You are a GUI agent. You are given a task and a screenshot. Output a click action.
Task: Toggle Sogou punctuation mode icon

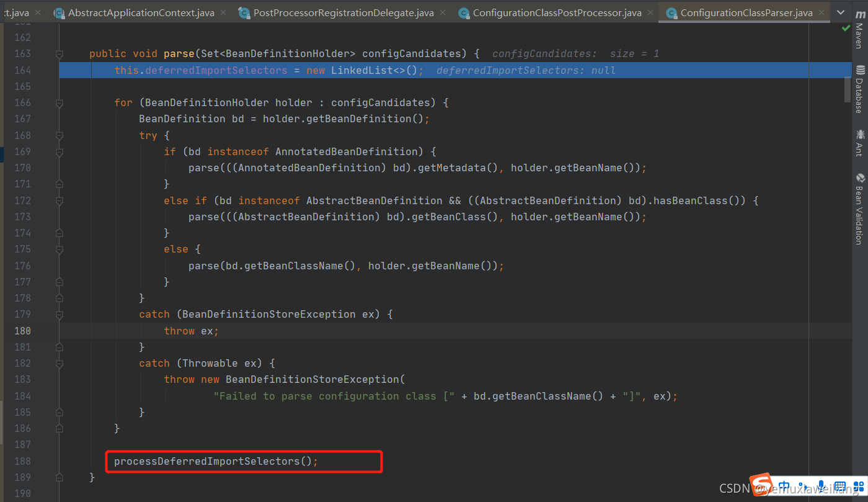[x=804, y=486]
